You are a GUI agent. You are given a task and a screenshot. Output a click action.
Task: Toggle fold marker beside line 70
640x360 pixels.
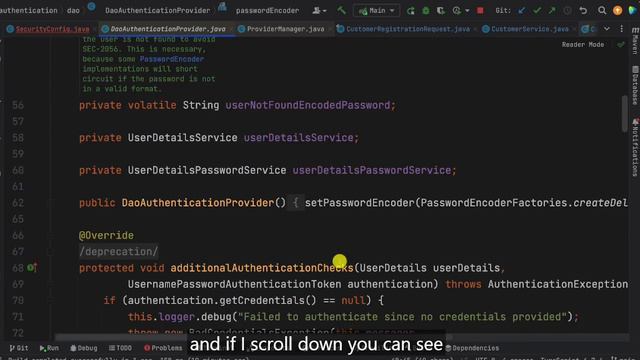(x=51, y=300)
